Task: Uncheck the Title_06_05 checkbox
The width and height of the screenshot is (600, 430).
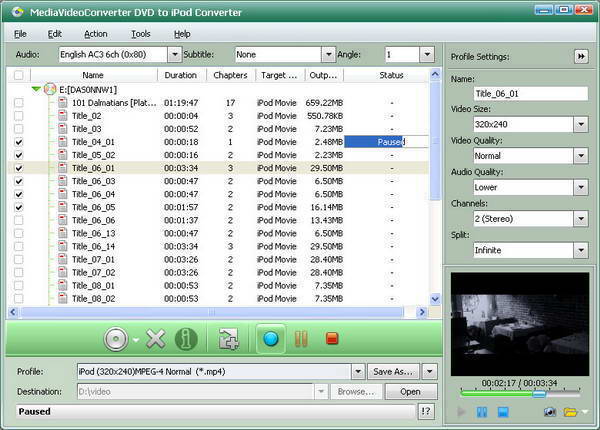Action: point(18,207)
